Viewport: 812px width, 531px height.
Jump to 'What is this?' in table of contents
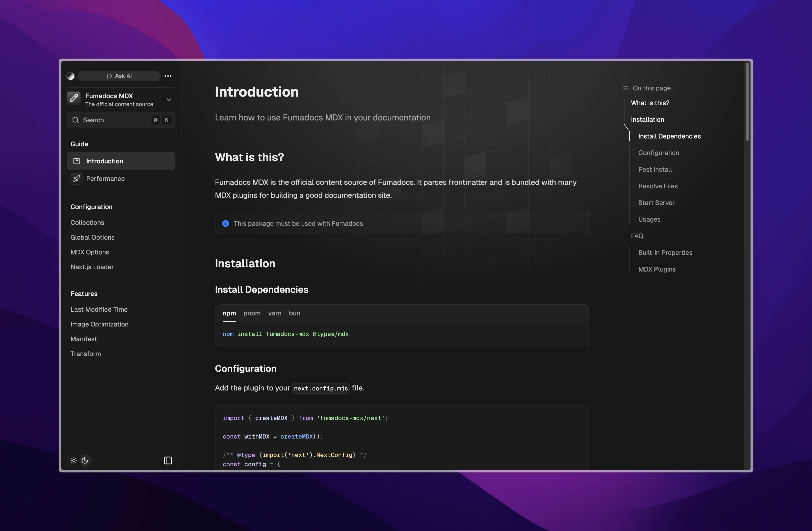(650, 103)
